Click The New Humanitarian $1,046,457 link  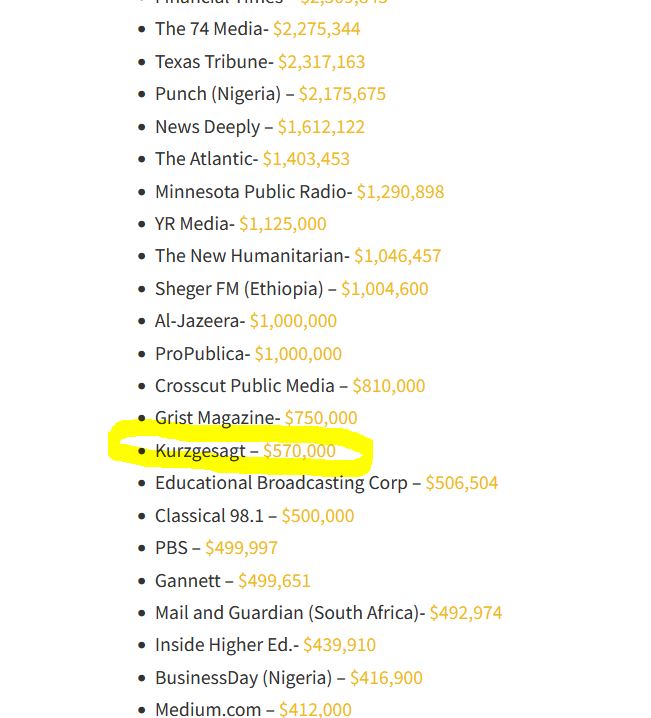point(397,256)
